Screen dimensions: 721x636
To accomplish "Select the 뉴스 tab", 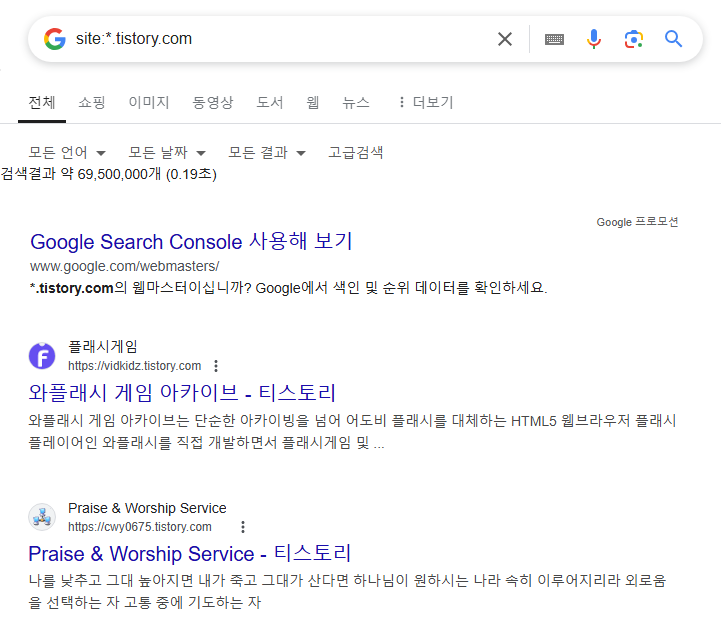I will point(356,102).
